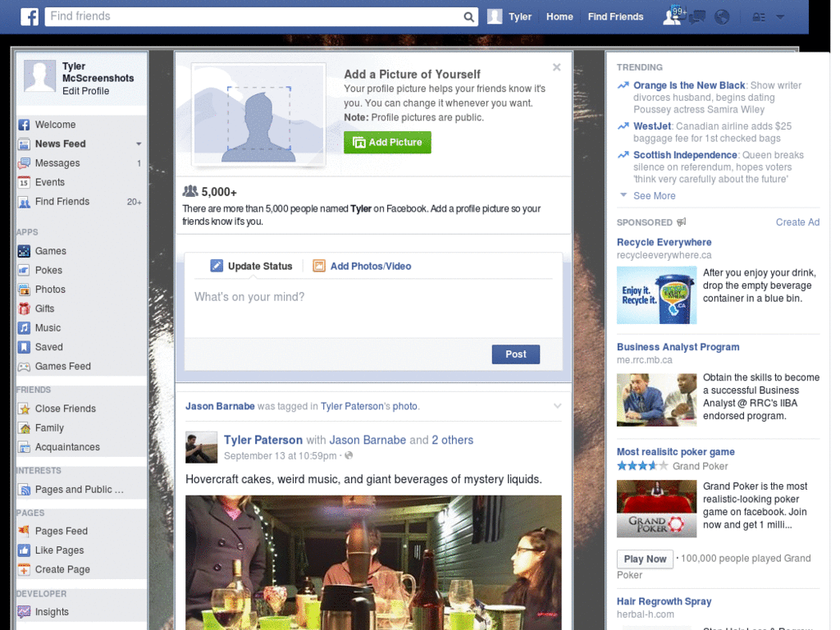Open the '2 others' tagged link

[453, 441]
